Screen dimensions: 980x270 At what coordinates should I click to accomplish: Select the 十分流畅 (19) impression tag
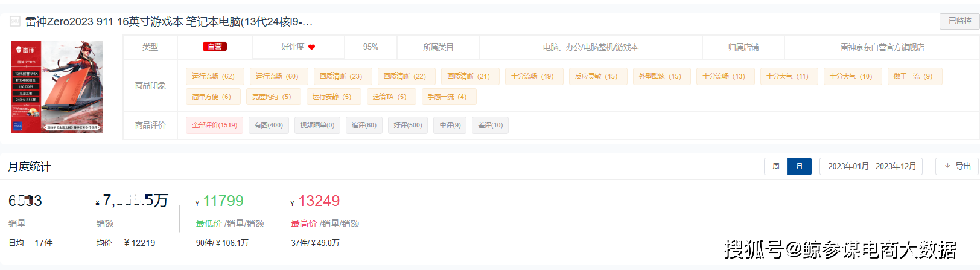tap(534, 76)
